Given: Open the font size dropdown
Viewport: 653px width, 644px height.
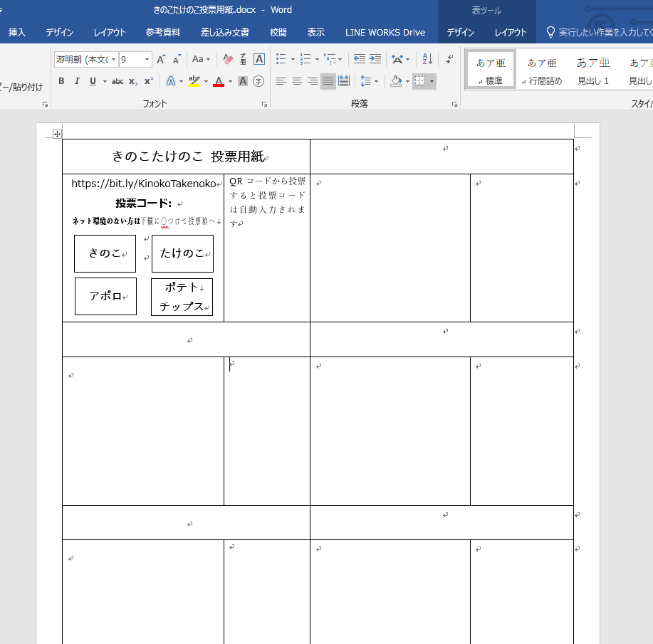Looking at the screenshot, I should click(x=146, y=59).
